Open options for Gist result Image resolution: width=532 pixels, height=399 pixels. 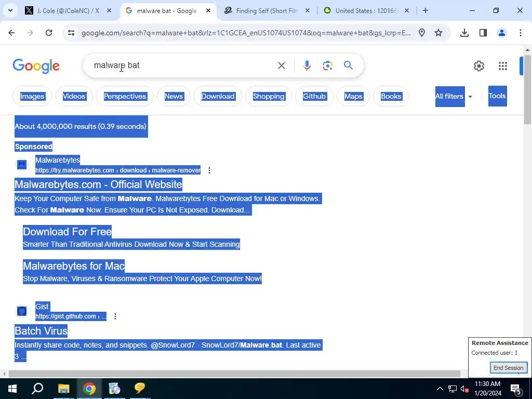click(115, 316)
